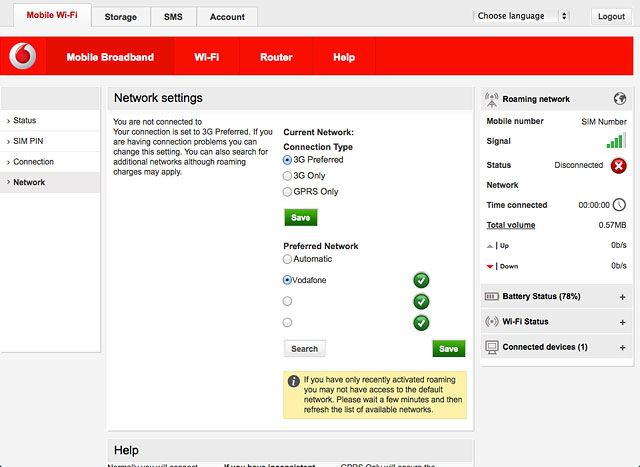Click the Roaming network title
This screenshot has width=640, height=467.
click(x=536, y=99)
